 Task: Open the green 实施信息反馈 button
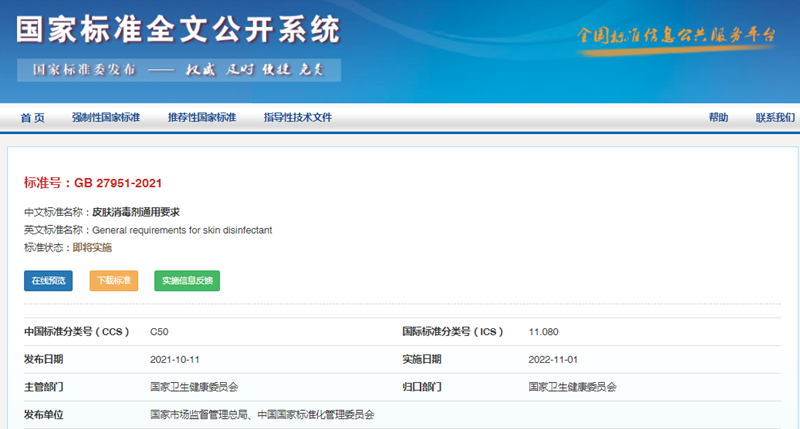tap(187, 281)
